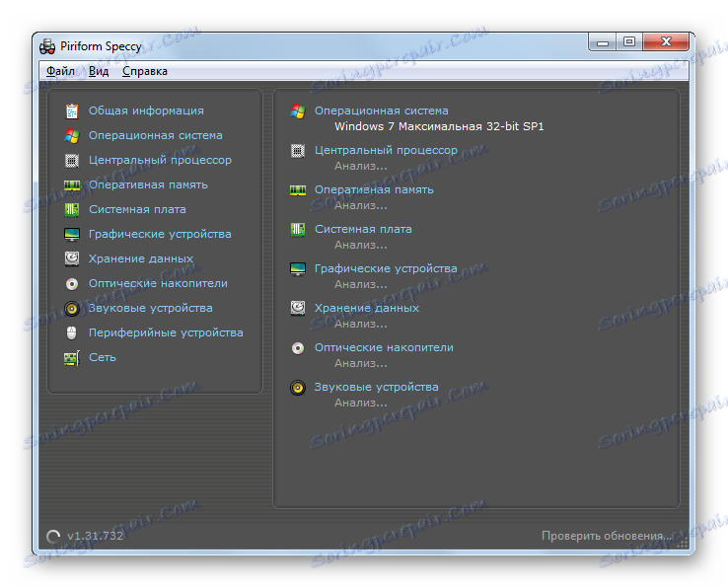This screenshot has height=588, width=728.
Task: Click the motherboard icon in summary panel
Action: pos(298,230)
